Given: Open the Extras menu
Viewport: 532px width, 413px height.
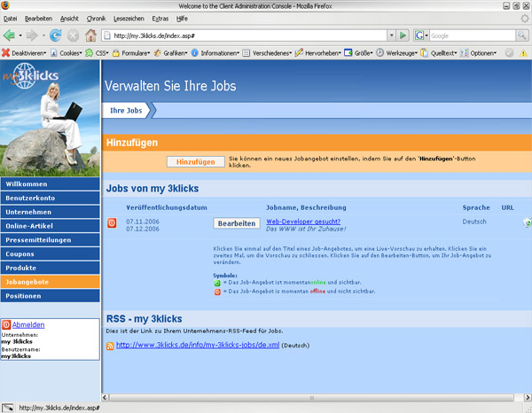Looking at the screenshot, I should (x=160, y=19).
